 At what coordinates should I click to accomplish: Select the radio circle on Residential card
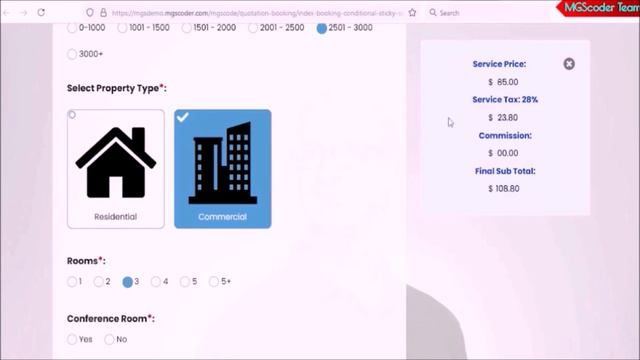(72, 115)
